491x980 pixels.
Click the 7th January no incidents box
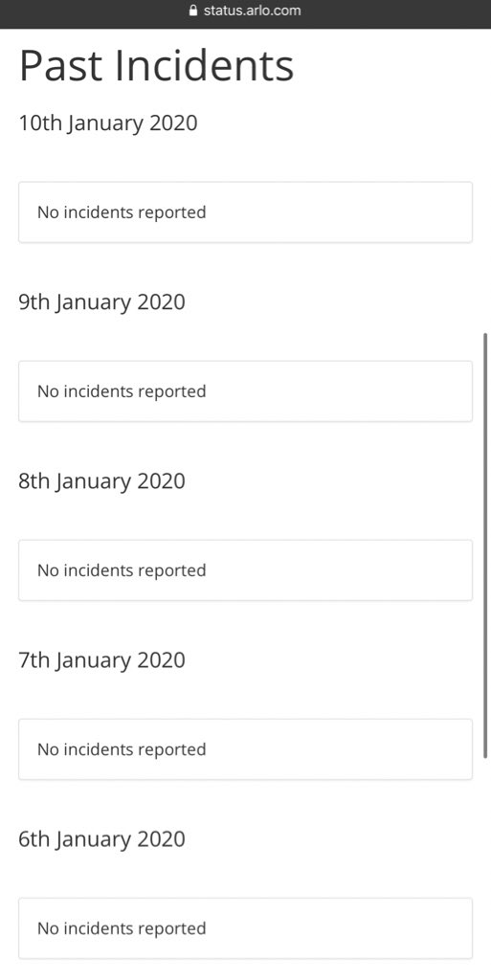pyautogui.click(x=245, y=749)
